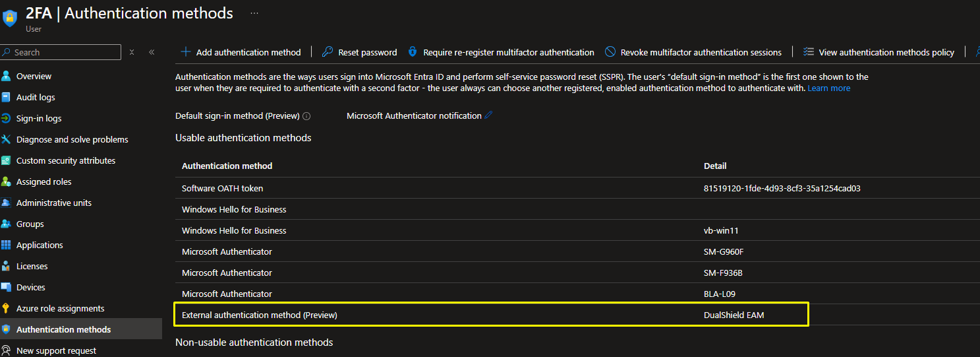Viewport: 980px width, 357px height.
Task: Open Diagnose and solve problems wrench icon
Action: 7,139
